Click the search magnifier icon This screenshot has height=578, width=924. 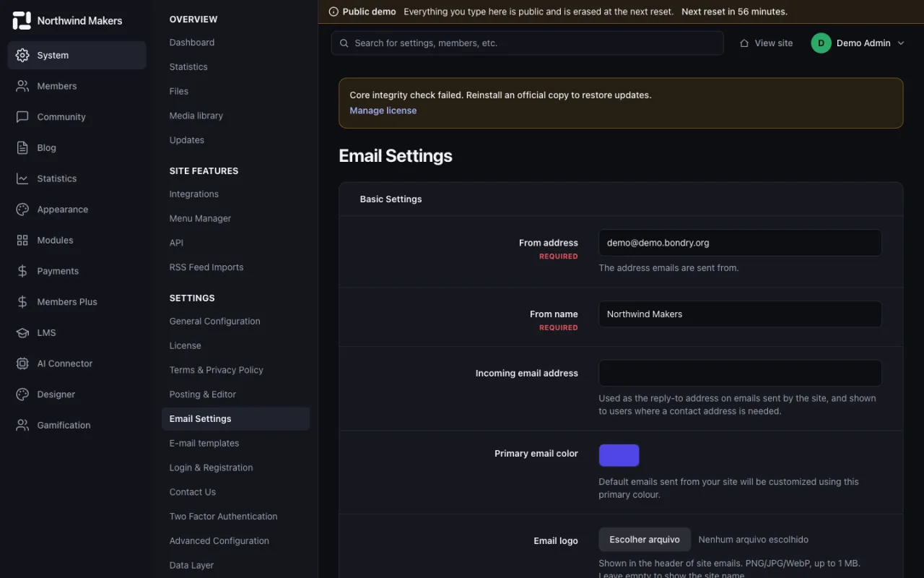[x=344, y=43]
